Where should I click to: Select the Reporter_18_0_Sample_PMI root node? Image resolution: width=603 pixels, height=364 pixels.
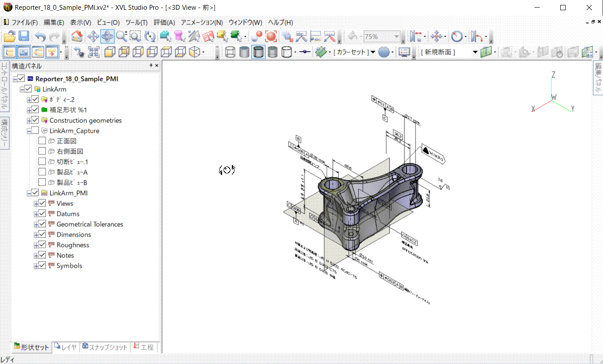coord(77,79)
